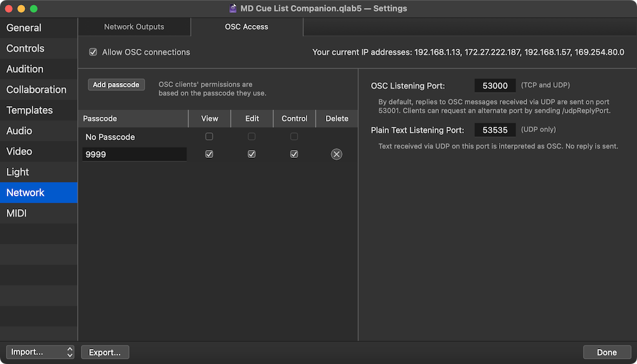This screenshot has width=637, height=364.
Task: Enable View permission for No Passcode
Action: pos(209,136)
